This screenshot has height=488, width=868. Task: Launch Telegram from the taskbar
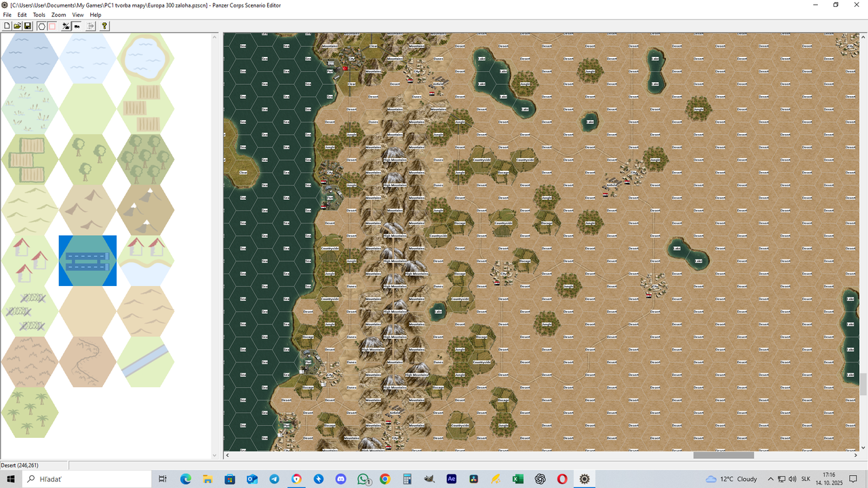click(274, 479)
